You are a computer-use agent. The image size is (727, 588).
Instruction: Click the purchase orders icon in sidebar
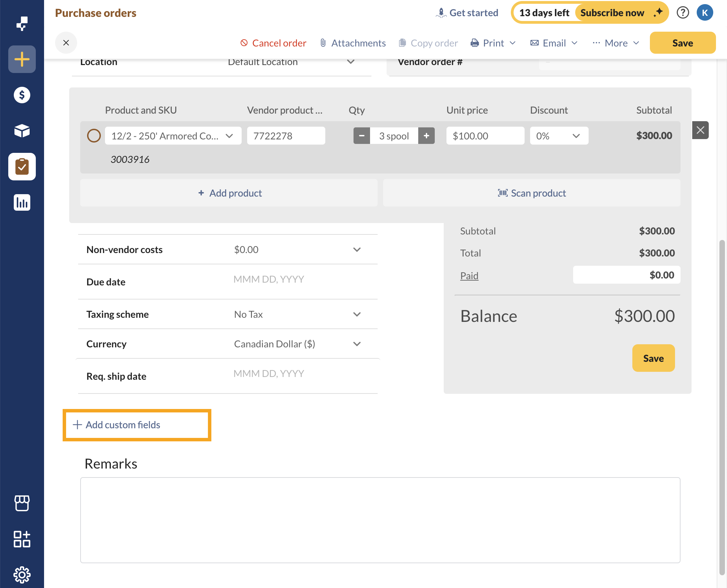(22, 166)
